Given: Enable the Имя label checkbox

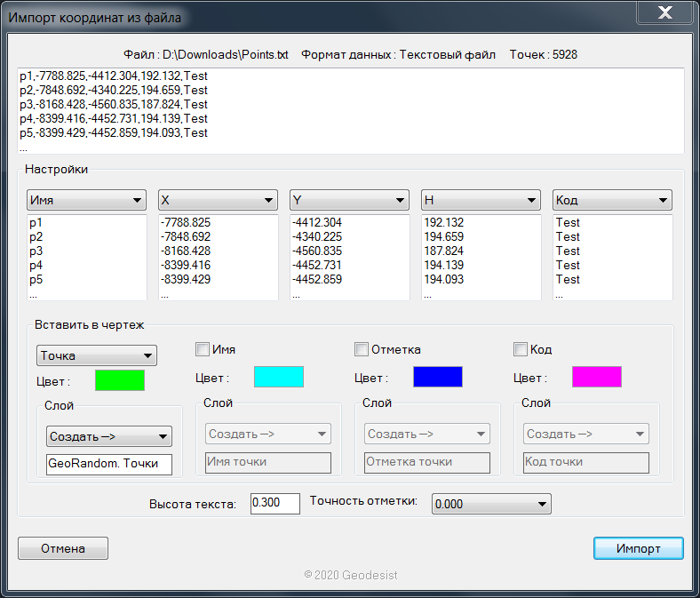Looking at the screenshot, I should click(203, 349).
